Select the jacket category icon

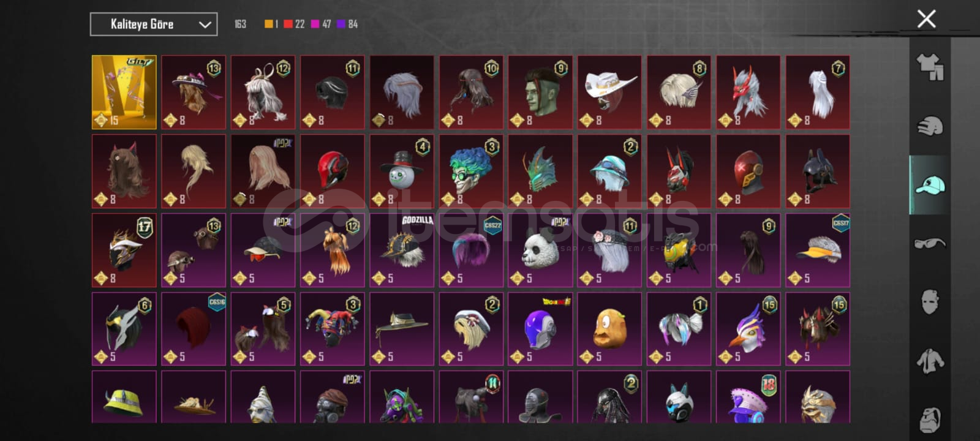point(930,361)
